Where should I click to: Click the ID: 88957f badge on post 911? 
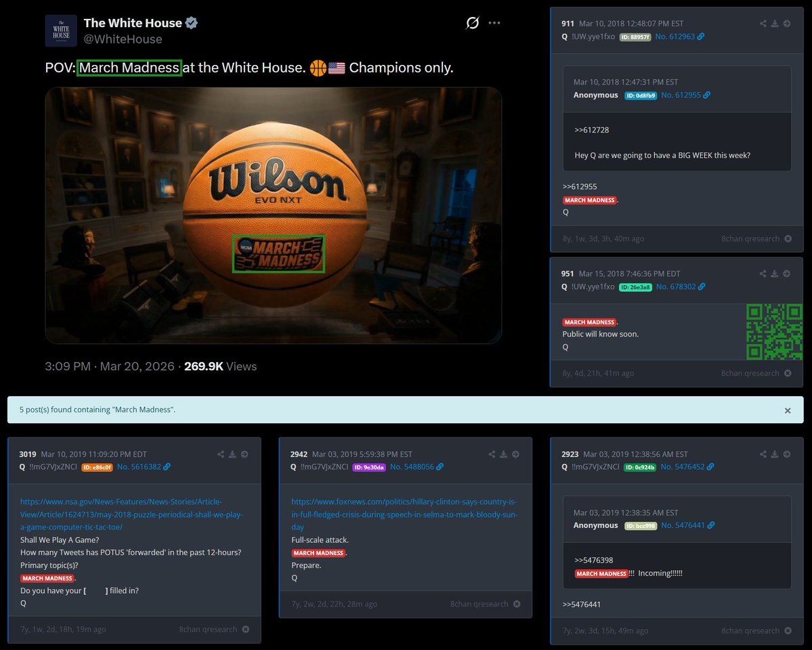[635, 37]
